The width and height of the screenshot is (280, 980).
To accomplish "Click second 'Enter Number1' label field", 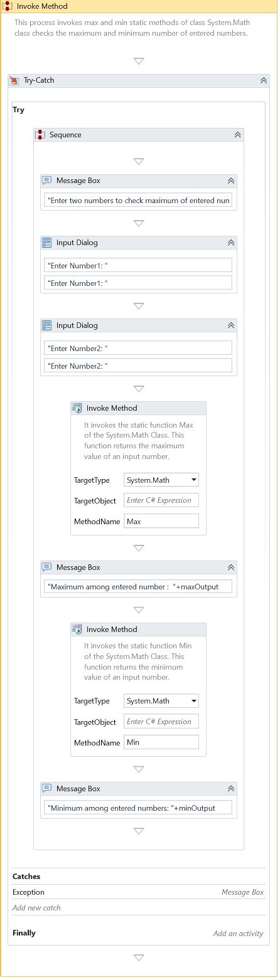I will (138, 283).
